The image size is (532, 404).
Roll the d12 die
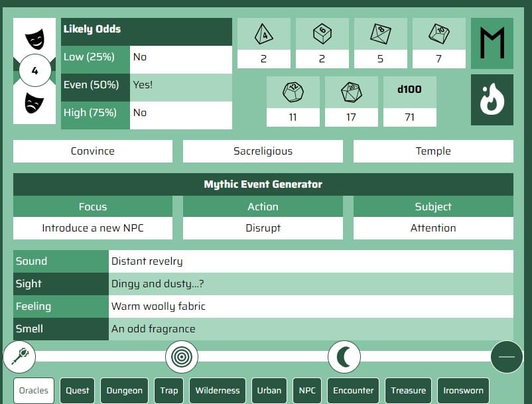tap(293, 92)
